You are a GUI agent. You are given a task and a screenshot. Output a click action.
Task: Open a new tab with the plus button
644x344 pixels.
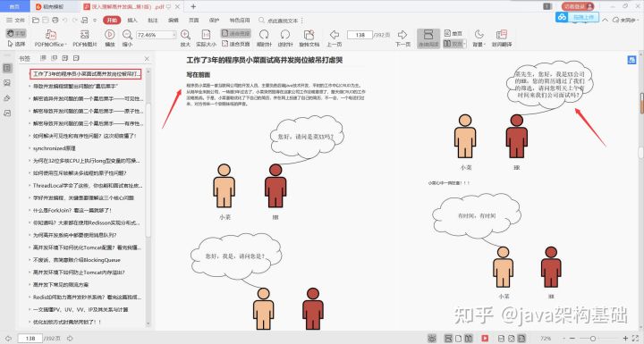193,6
